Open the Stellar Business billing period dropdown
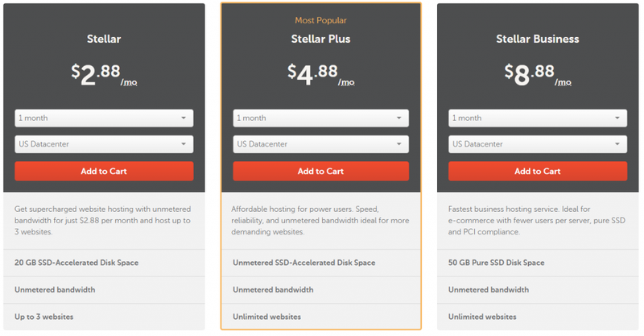644x336 pixels. tap(537, 118)
